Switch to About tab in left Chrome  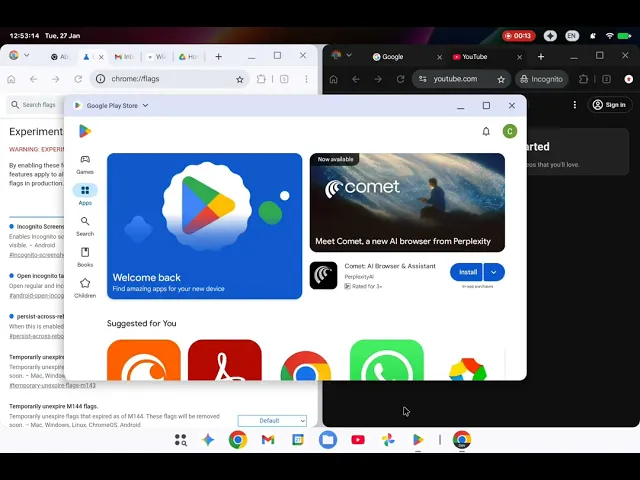click(x=60, y=57)
